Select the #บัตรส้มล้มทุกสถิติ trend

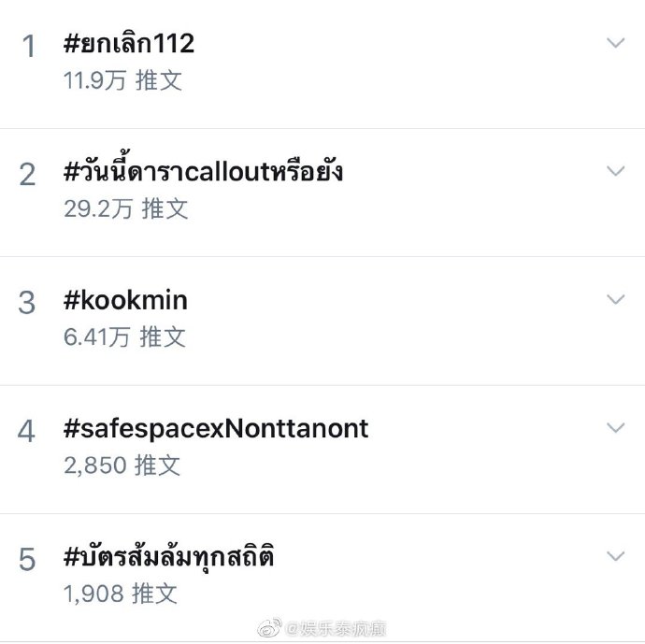pos(168,557)
